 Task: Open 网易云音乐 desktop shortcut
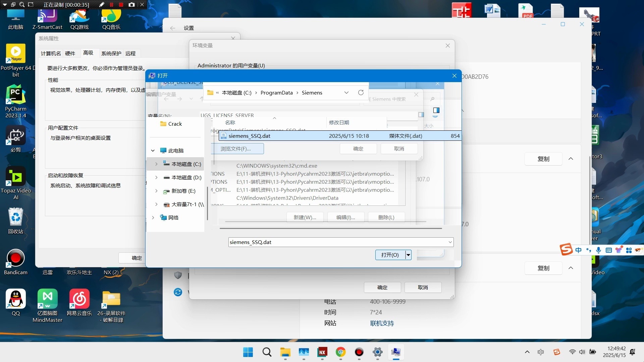79,302
